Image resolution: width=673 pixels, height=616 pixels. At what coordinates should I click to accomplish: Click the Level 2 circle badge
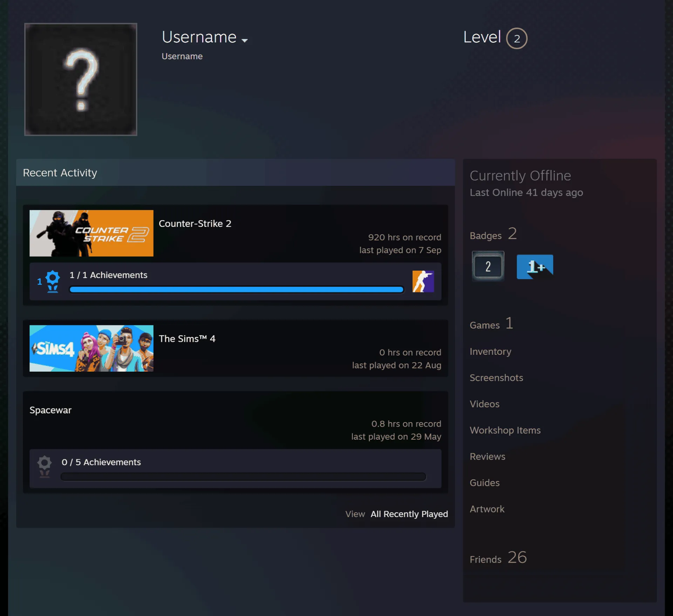tap(517, 38)
